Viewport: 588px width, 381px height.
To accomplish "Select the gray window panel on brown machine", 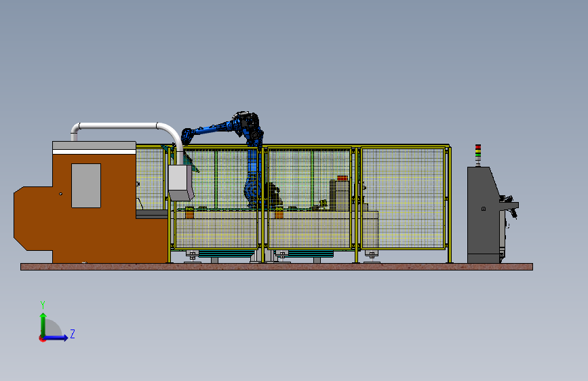I will 86,186.
